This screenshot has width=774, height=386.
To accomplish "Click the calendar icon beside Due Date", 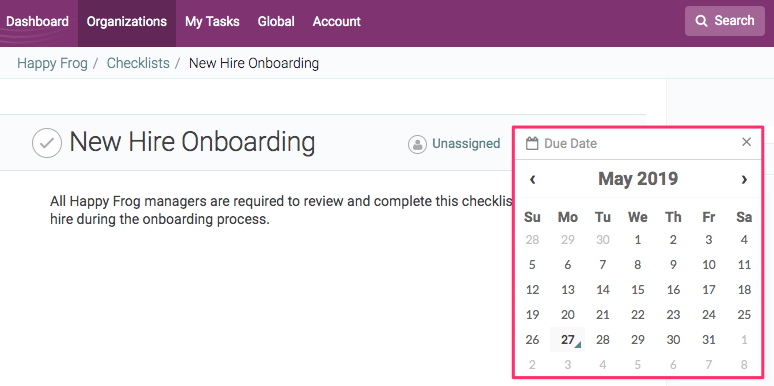I will tap(532, 144).
